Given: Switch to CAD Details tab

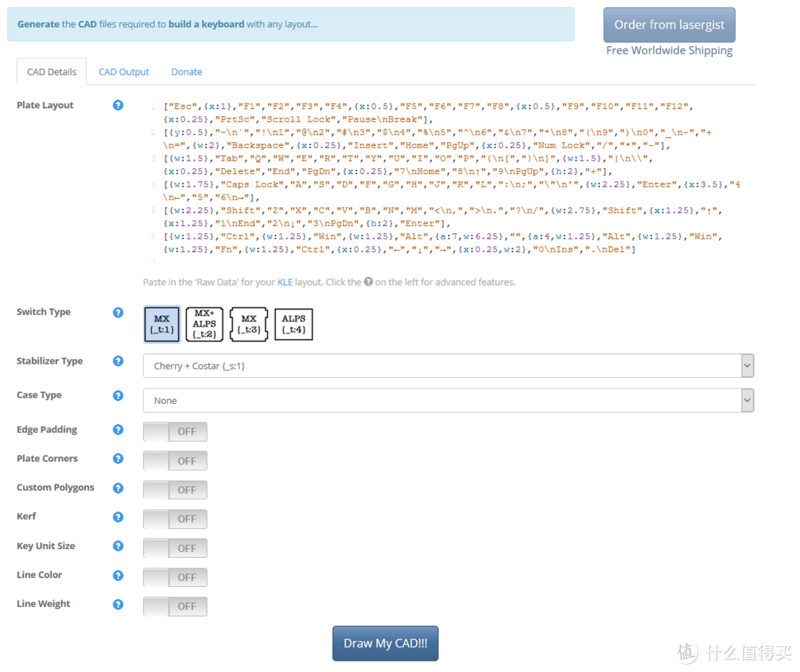Looking at the screenshot, I should click(52, 72).
